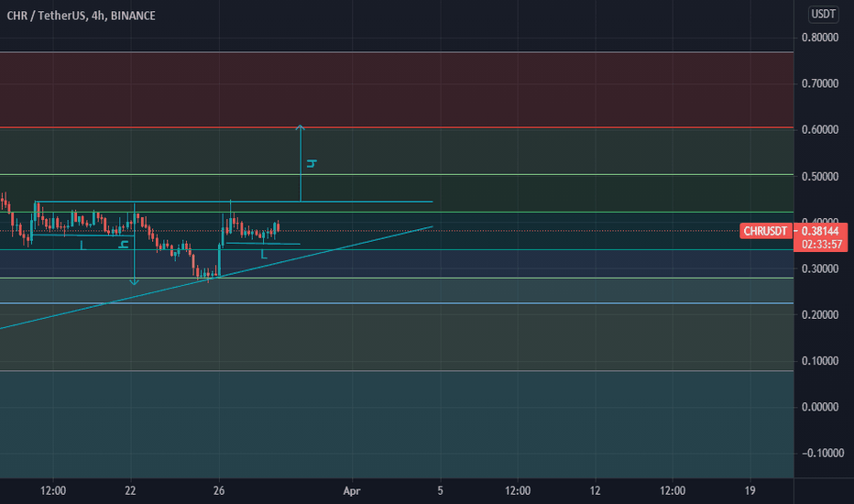This screenshot has width=854, height=504.
Task: Click the Apr label on time axis
Action: click(352, 491)
